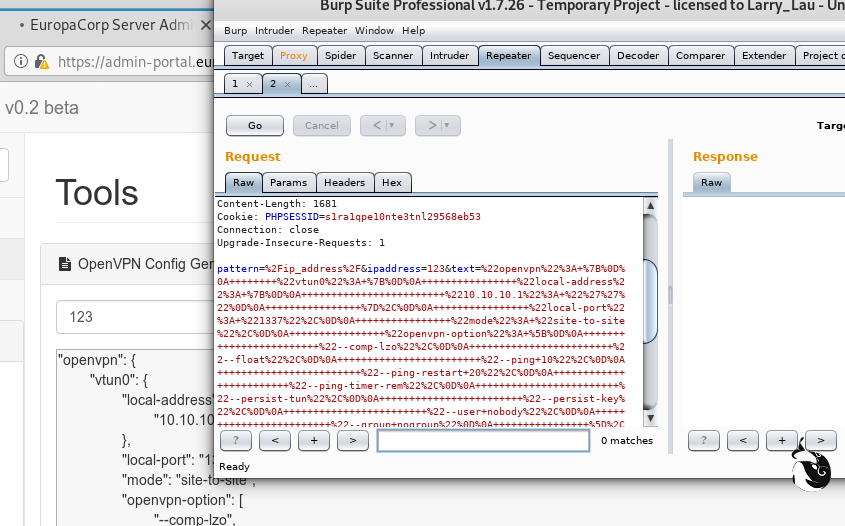Jump to previous match in request search
This screenshot has height=526, width=845.
[275, 440]
